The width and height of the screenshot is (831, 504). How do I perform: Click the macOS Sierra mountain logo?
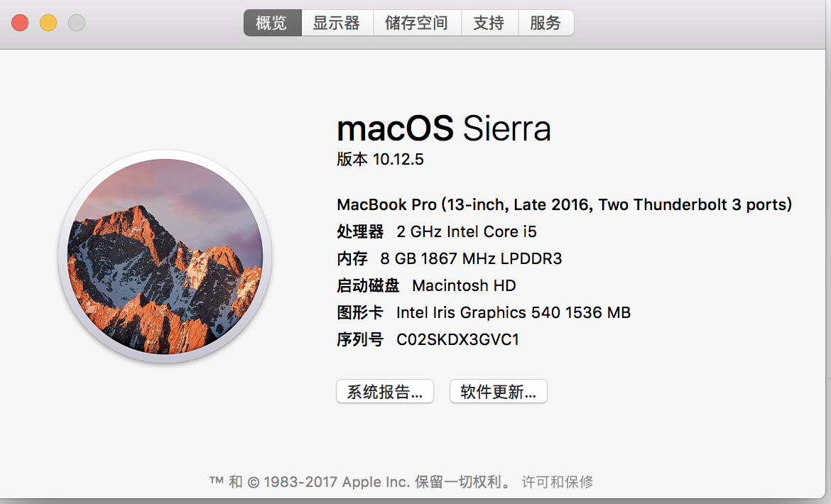pyautogui.click(x=165, y=256)
